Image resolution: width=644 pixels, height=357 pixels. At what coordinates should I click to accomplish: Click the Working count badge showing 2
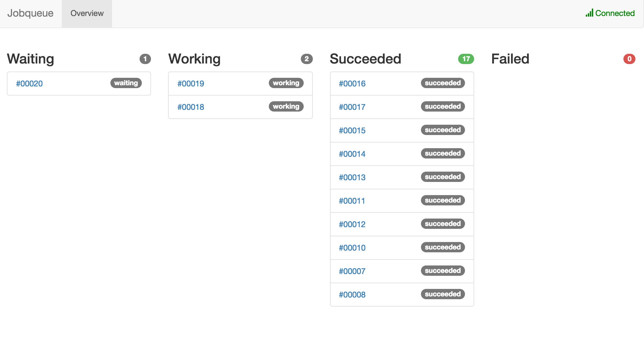(307, 59)
